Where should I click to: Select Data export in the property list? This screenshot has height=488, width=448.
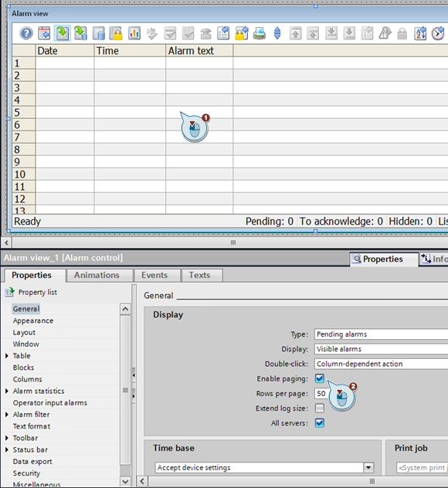[32, 462]
